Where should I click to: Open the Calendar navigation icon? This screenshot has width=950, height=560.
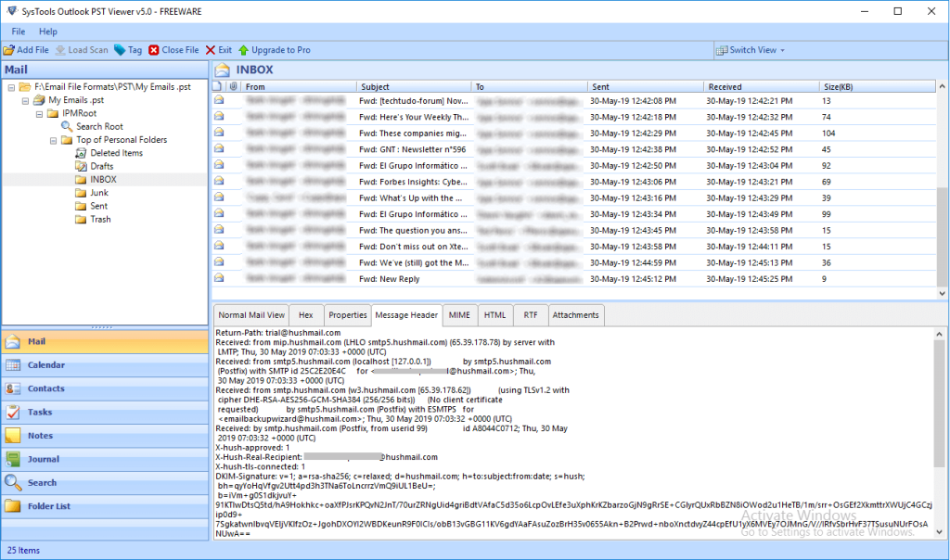coord(13,365)
